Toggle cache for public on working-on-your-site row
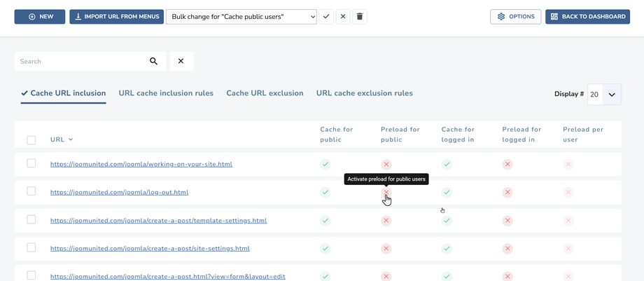Screen dimensions: 644x281 [x=325, y=164]
